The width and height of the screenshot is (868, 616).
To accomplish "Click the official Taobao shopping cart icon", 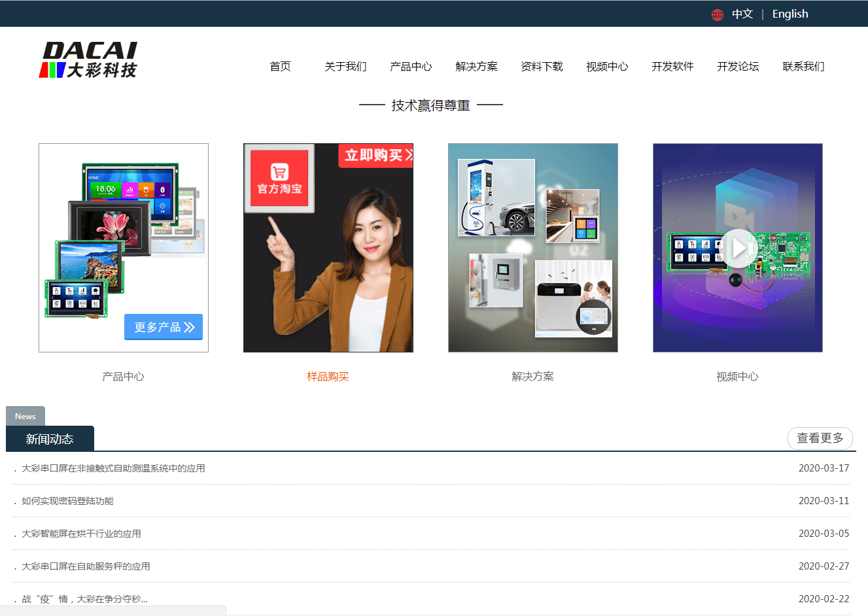I will pyautogui.click(x=279, y=172).
